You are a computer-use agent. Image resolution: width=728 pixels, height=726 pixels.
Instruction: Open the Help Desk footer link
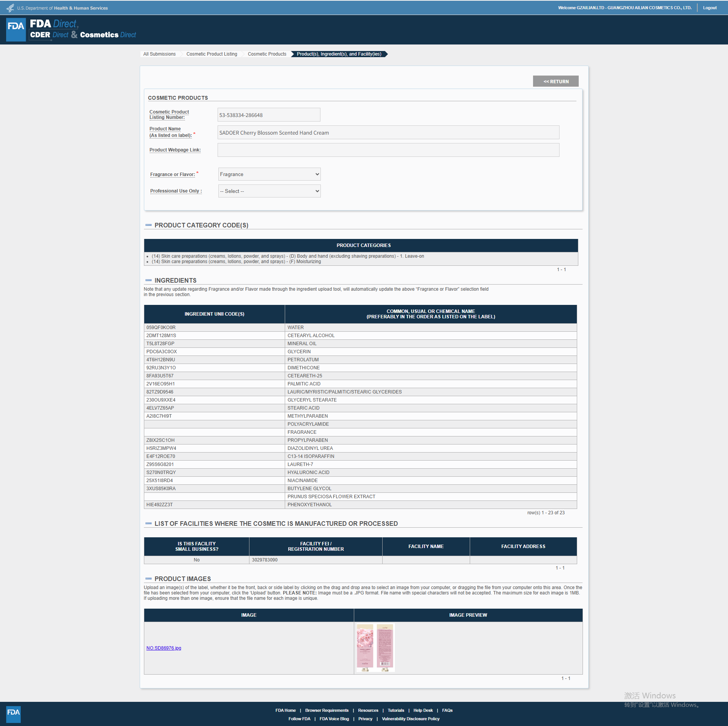click(x=423, y=710)
